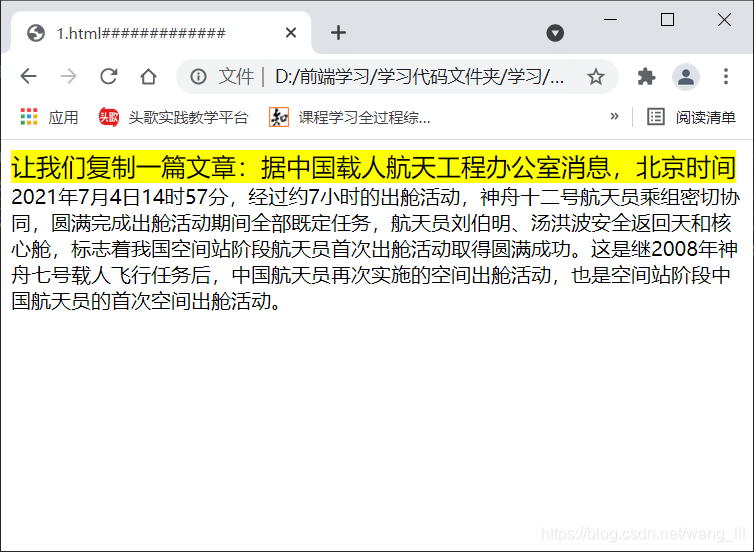Click the yellow highlighted first line text
This screenshot has height=552, width=754.
[x=374, y=167]
